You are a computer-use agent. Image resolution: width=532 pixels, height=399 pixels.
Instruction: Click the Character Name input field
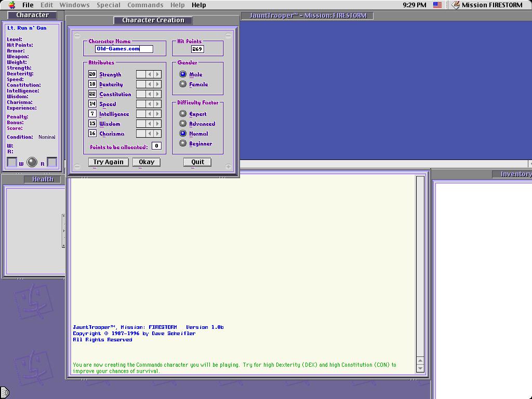(124, 49)
